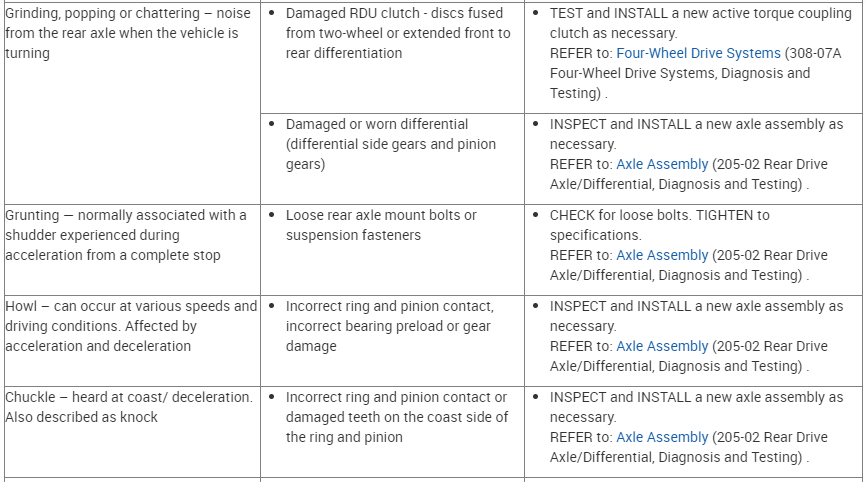Open Axle Assembly link in the Chuckle row
866x482 pixels.
(662, 437)
